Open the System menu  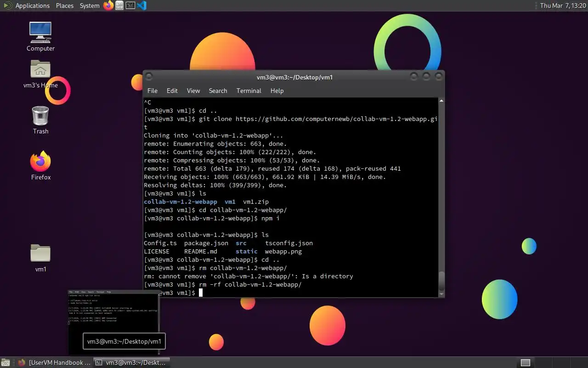click(90, 6)
